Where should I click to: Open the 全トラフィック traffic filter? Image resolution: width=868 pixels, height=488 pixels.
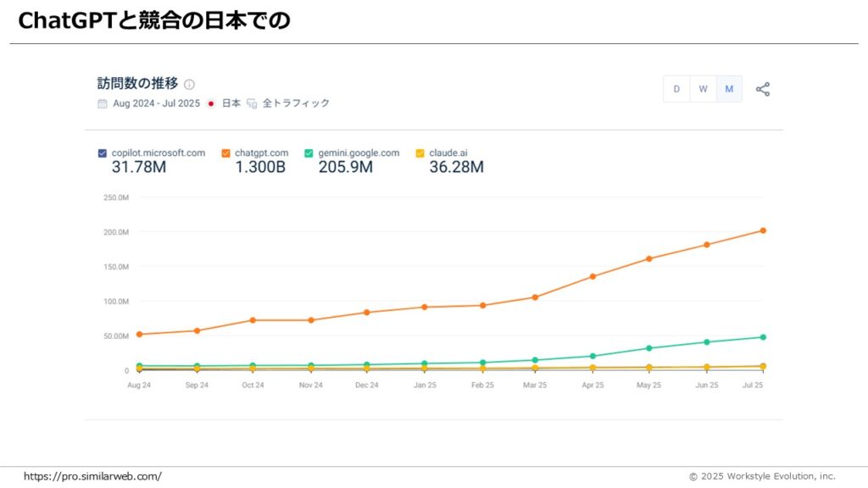coord(296,103)
